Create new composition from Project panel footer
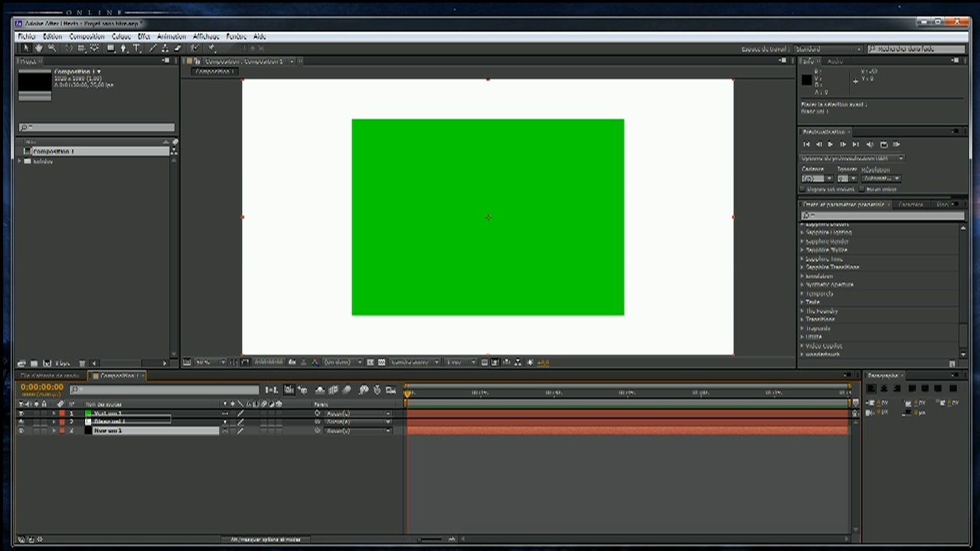Viewport: 980px width, 551px height. click(47, 363)
